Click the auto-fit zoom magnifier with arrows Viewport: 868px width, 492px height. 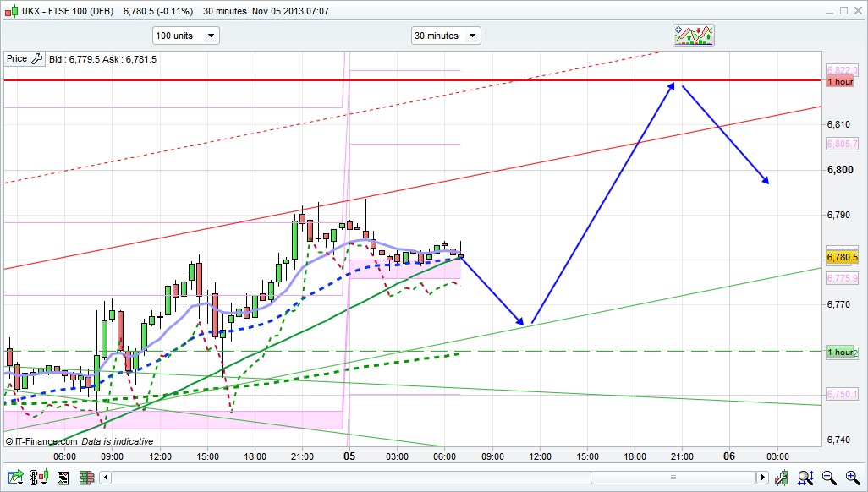pyautogui.click(x=806, y=478)
